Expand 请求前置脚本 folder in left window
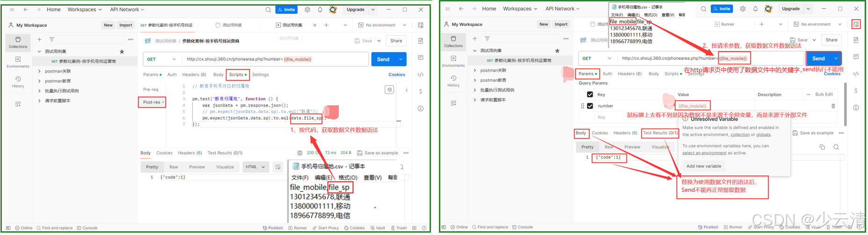 (39, 101)
